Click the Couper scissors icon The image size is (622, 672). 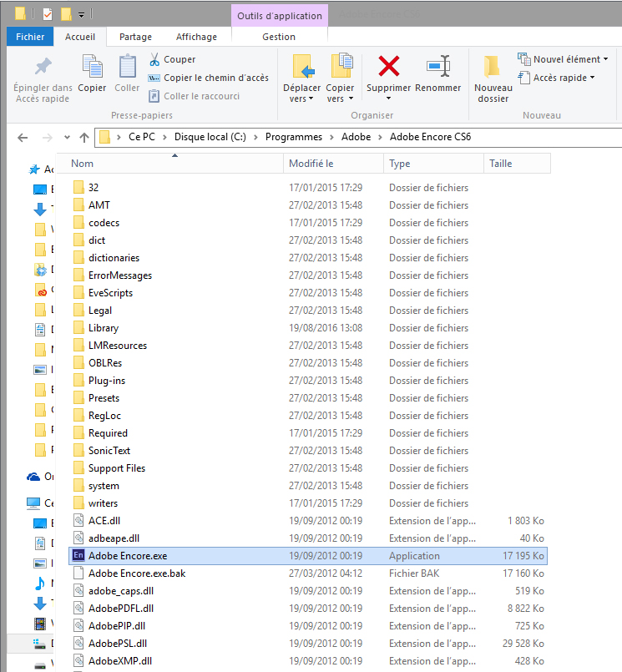point(154,59)
